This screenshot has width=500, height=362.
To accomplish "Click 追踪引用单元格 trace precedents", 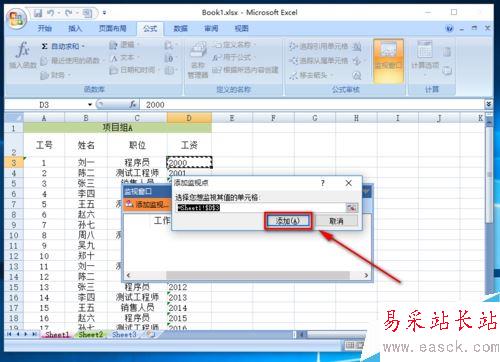I will (x=318, y=46).
